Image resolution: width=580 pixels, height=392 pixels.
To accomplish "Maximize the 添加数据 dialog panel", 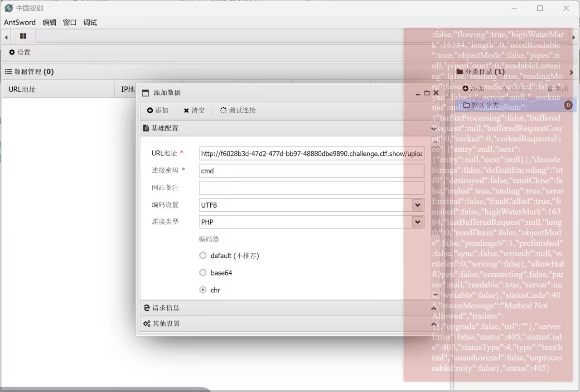I will [x=427, y=93].
